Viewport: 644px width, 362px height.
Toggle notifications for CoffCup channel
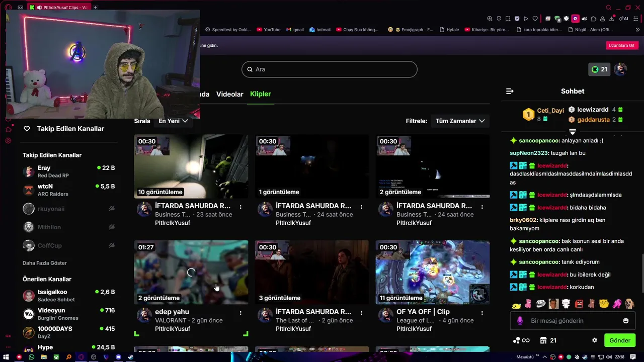coord(112,246)
